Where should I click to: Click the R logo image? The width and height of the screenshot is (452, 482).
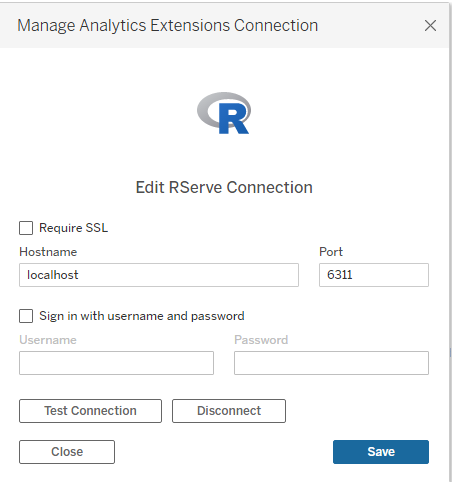224,113
